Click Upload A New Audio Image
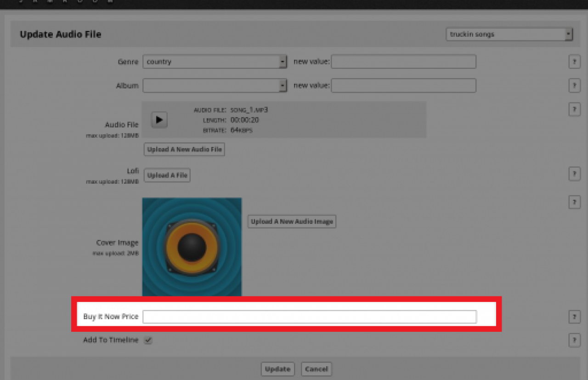The height and width of the screenshot is (380, 588). tap(292, 221)
